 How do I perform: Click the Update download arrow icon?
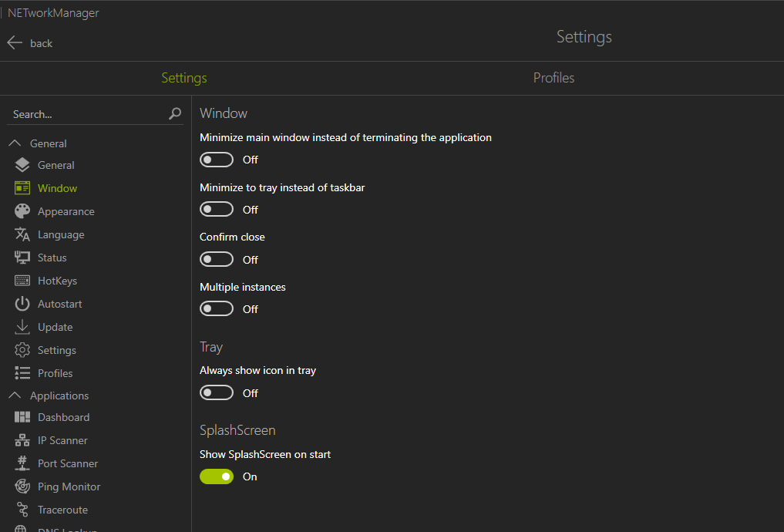click(22, 327)
